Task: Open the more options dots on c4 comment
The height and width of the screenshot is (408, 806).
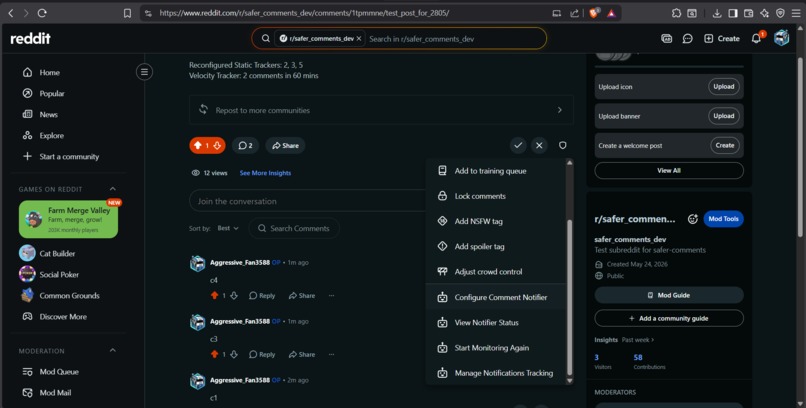Action: tap(332, 295)
